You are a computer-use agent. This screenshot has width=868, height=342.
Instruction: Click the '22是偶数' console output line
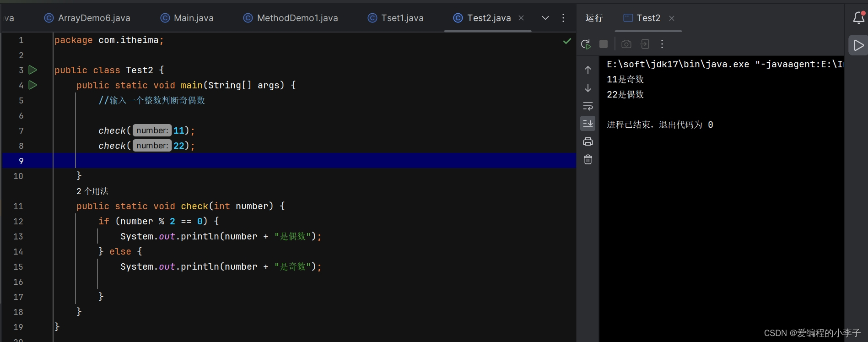[625, 94]
